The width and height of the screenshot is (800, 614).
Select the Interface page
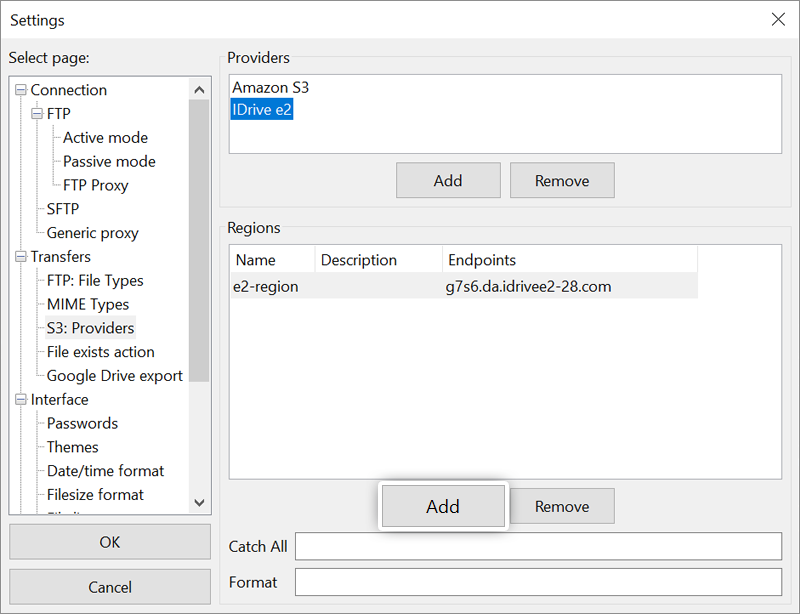tap(59, 400)
